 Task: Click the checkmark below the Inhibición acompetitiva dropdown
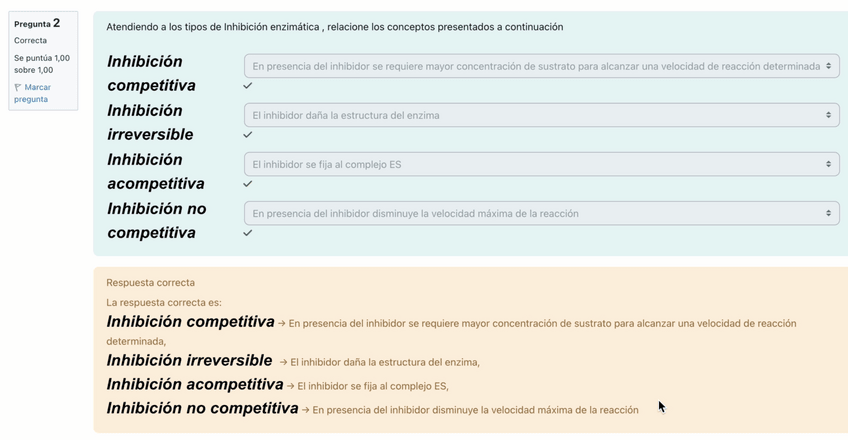pyautogui.click(x=248, y=184)
